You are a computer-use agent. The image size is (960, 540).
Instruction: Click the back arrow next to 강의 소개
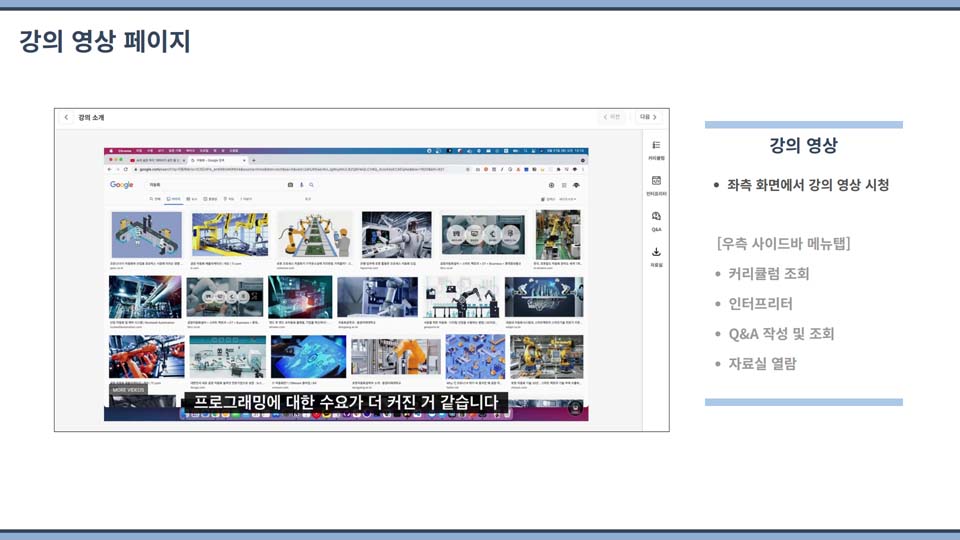pos(67,117)
